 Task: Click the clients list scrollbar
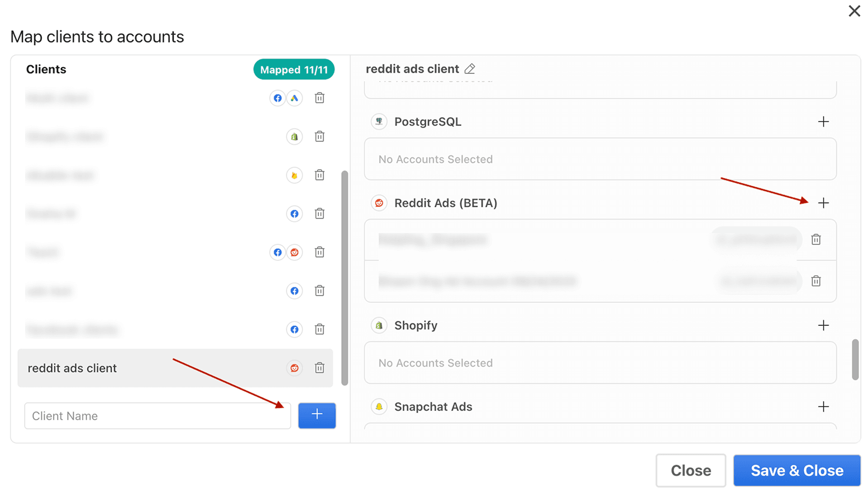click(x=345, y=278)
